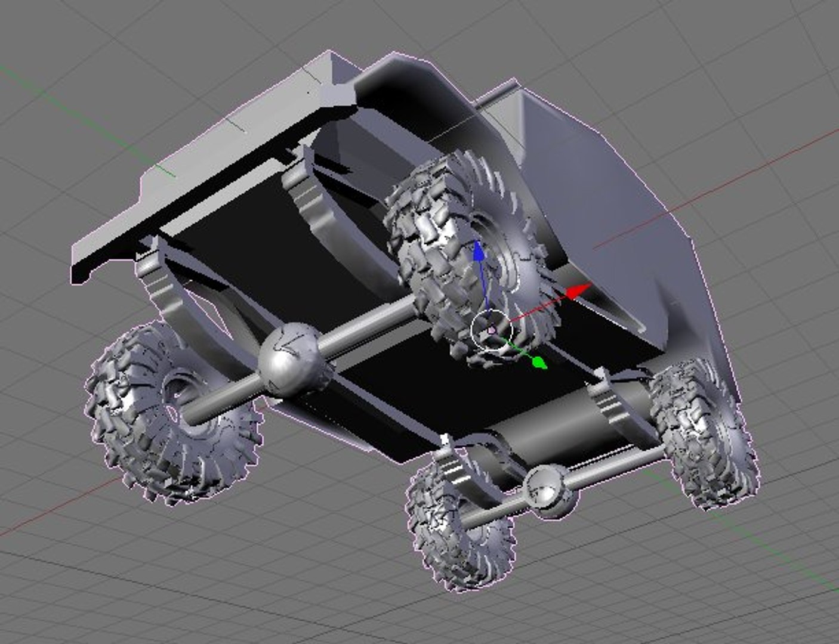Click the blue Z-axis manipulator arrow

tap(478, 250)
